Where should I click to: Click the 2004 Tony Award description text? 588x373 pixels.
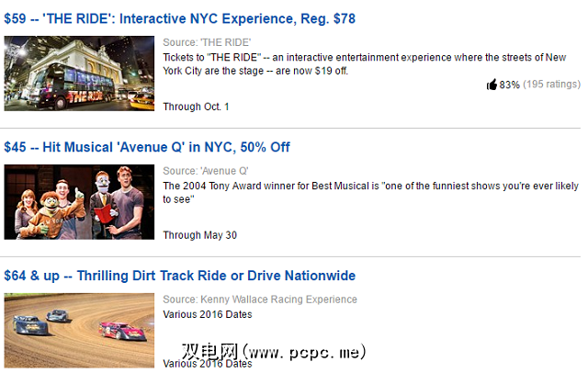click(x=367, y=192)
